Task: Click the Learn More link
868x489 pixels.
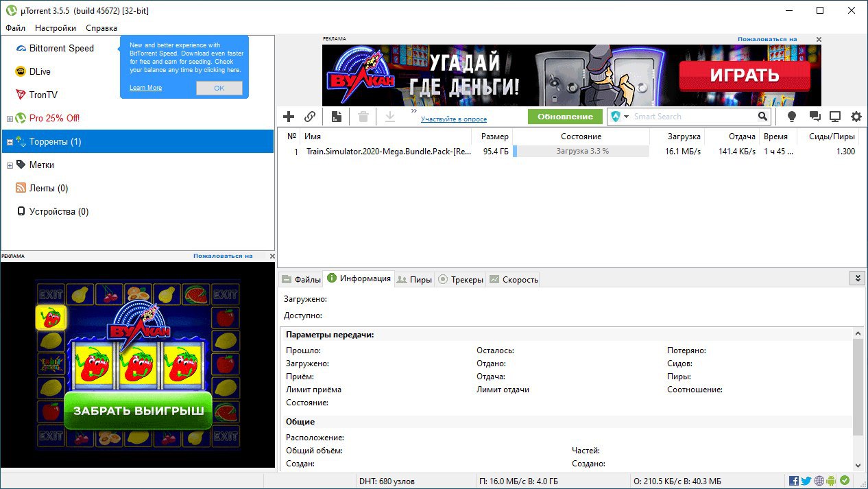Action: 145,88
